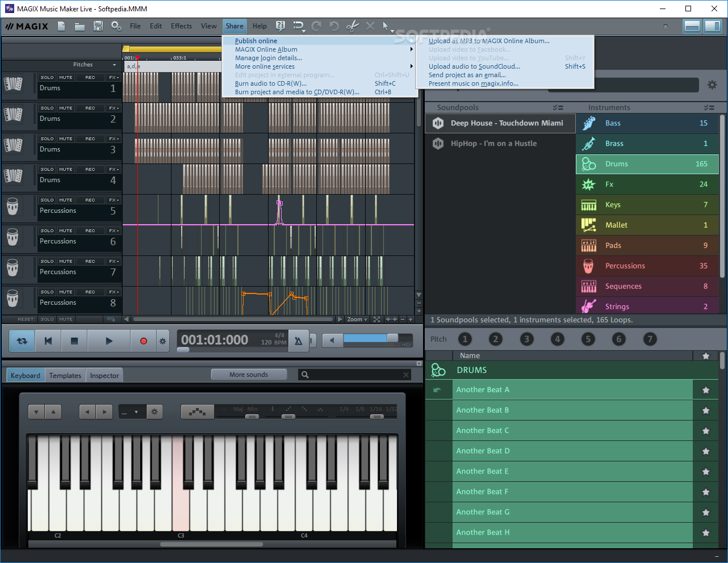
Task: Click the scissors cut tool in toolbar
Action: (x=352, y=26)
